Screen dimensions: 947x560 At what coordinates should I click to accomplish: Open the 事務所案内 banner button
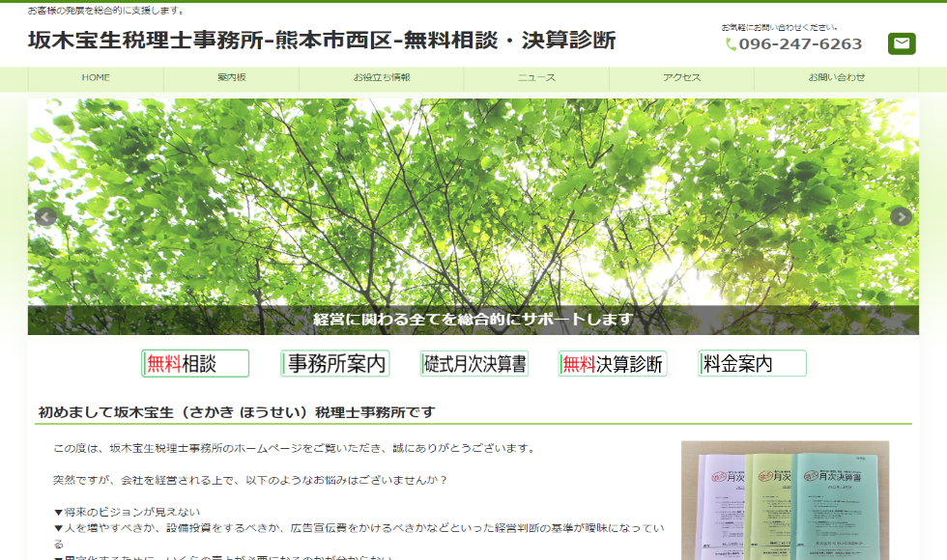click(x=335, y=364)
